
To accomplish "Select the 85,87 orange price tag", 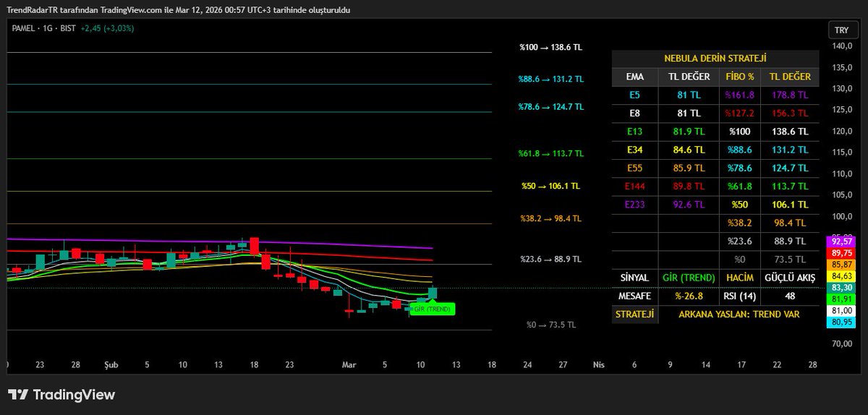I will tap(840, 264).
